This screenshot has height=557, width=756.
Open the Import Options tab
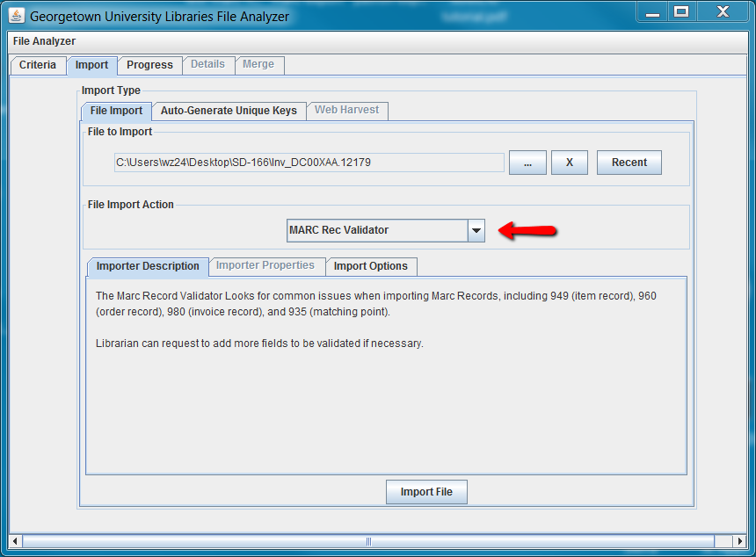370,266
